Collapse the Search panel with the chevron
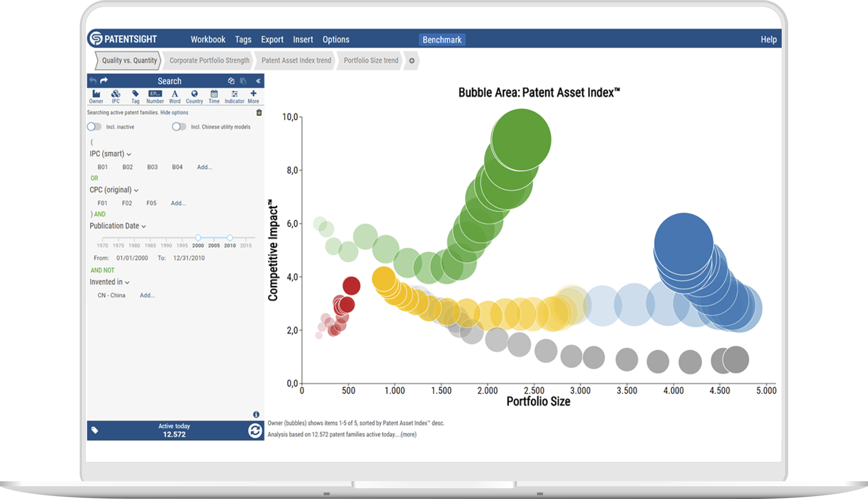 point(259,81)
